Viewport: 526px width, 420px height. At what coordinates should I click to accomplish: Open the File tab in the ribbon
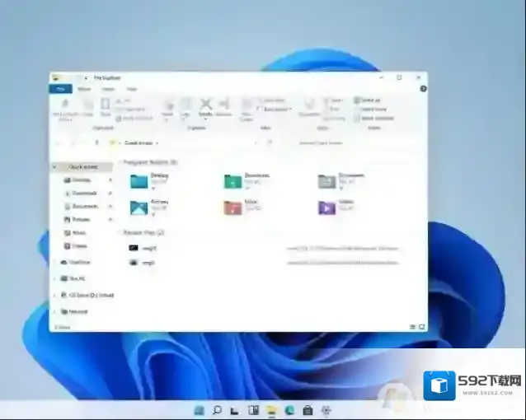pos(59,88)
